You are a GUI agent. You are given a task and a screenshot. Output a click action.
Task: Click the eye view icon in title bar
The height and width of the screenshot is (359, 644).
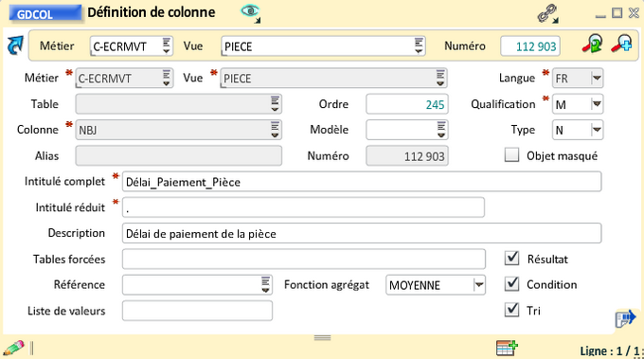(x=250, y=13)
